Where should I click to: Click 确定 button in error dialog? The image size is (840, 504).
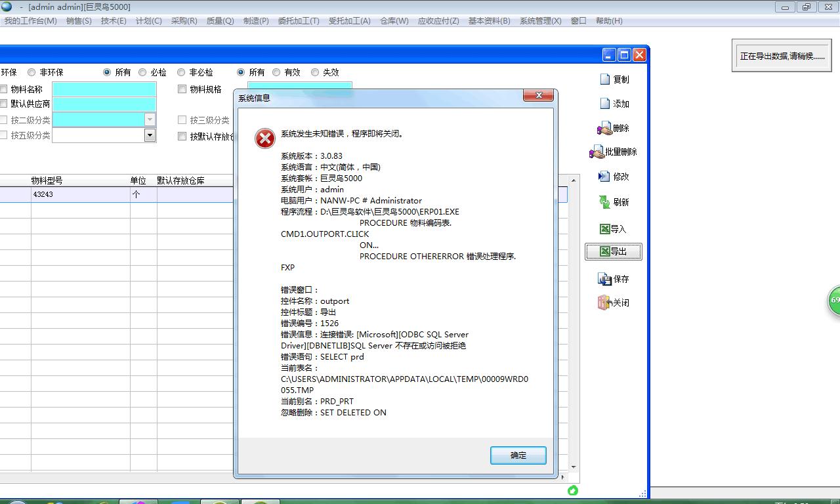pyautogui.click(x=518, y=455)
